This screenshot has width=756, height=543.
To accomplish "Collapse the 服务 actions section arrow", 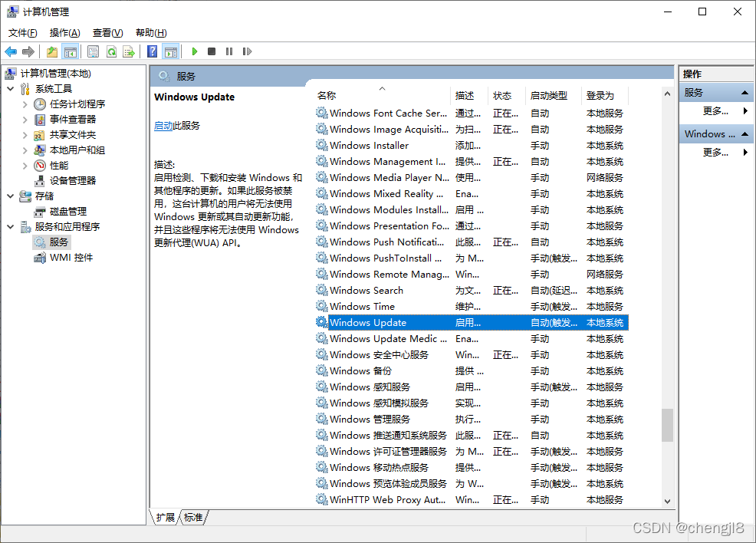I will [x=745, y=93].
